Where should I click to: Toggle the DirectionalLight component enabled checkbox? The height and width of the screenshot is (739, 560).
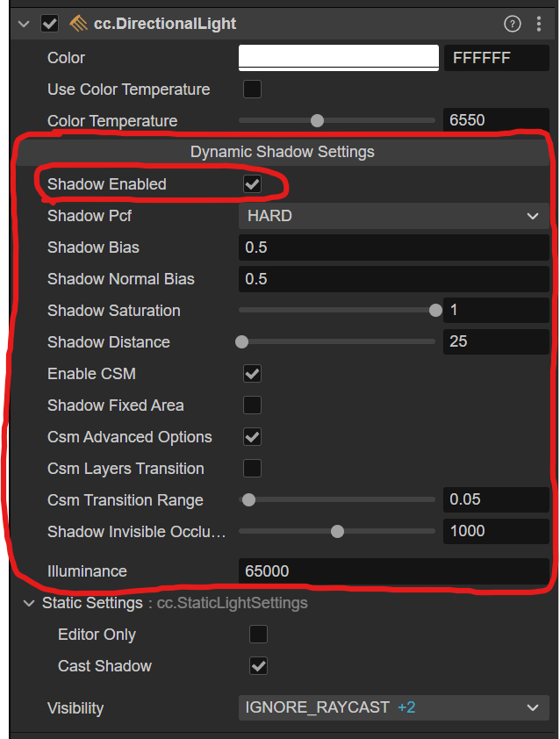(x=49, y=24)
